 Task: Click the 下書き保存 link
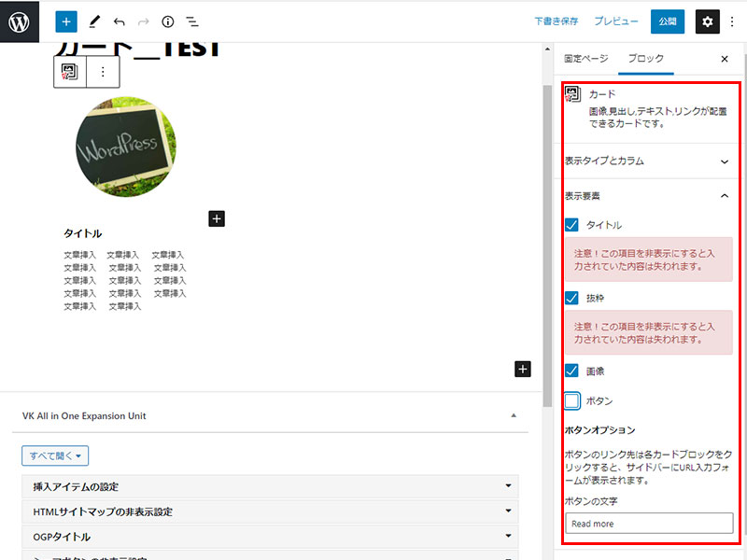(x=556, y=21)
